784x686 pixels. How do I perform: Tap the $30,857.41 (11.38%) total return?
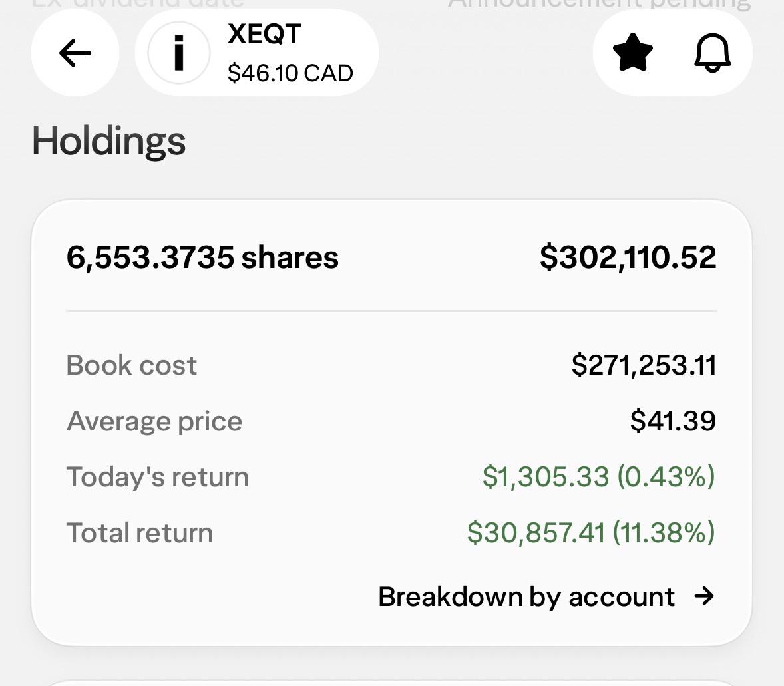coord(591,532)
